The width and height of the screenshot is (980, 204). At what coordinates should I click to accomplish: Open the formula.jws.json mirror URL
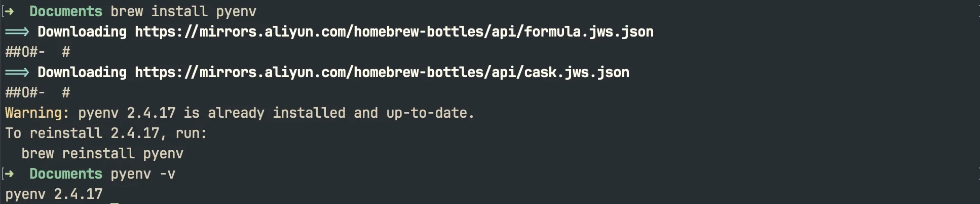click(x=394, y=31)
